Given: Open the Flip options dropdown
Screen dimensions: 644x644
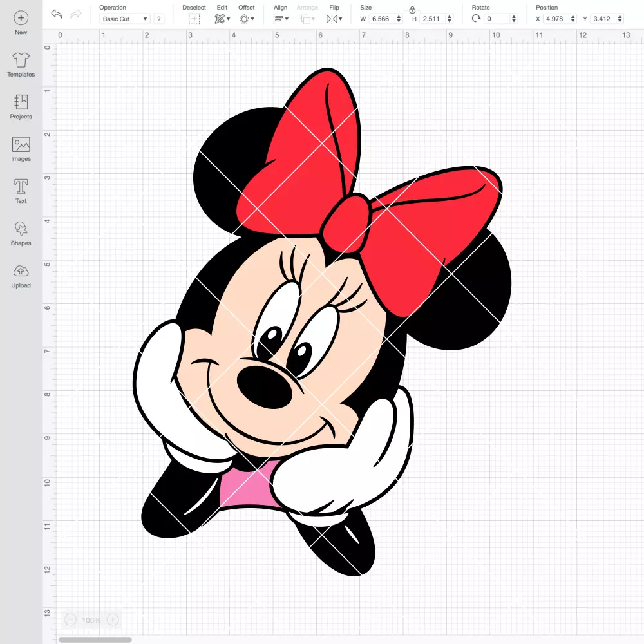Looking at the screenshot, I should pos(334,19).
